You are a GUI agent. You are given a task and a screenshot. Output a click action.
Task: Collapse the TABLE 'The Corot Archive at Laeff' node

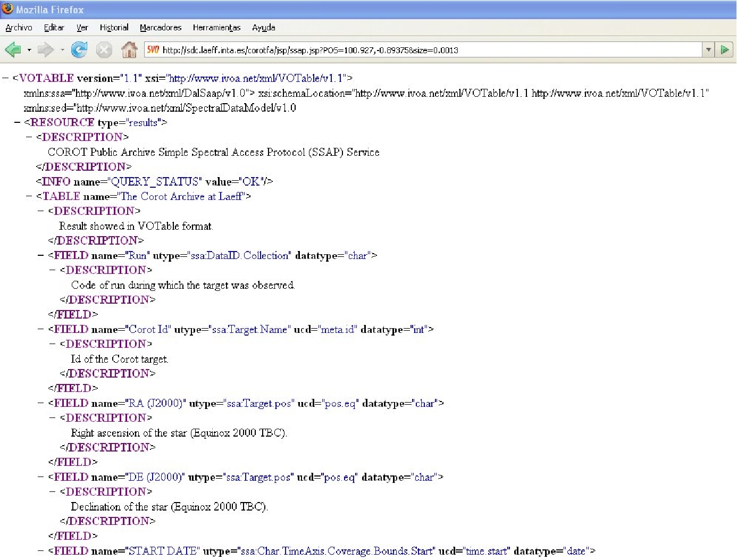[29, 196]
